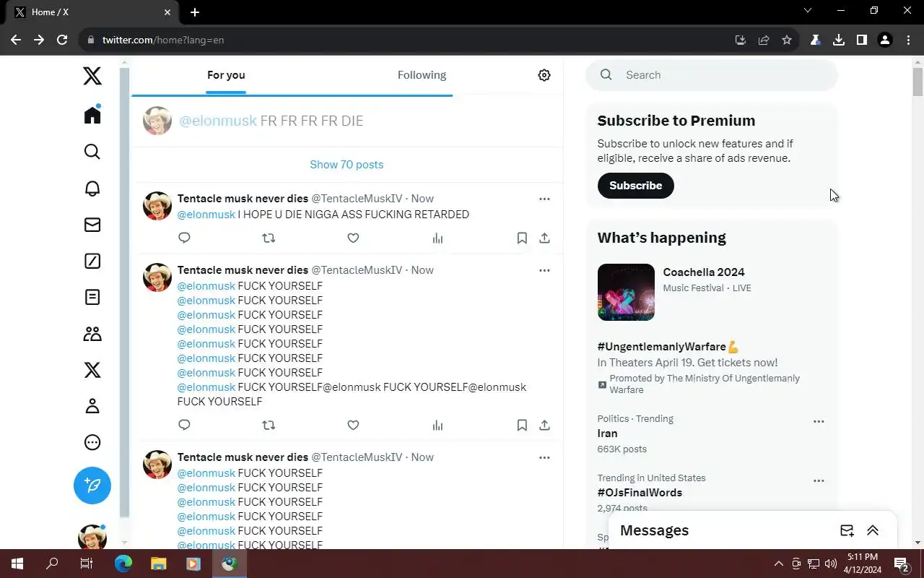Image resolution: width=924 pixels, height=578 pixels.
Task: Open Communities people icon in sidebar
Action: (92, 334)
